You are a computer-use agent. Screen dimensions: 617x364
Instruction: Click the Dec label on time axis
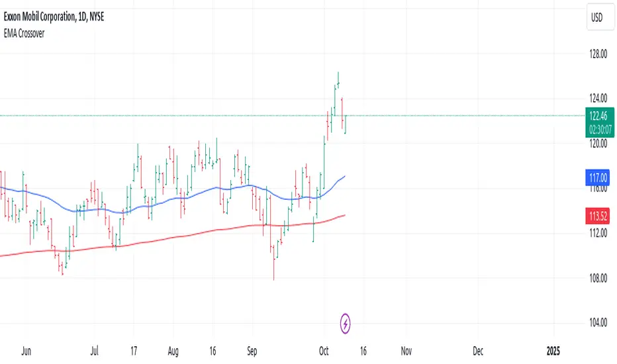[x=478, y=351]
